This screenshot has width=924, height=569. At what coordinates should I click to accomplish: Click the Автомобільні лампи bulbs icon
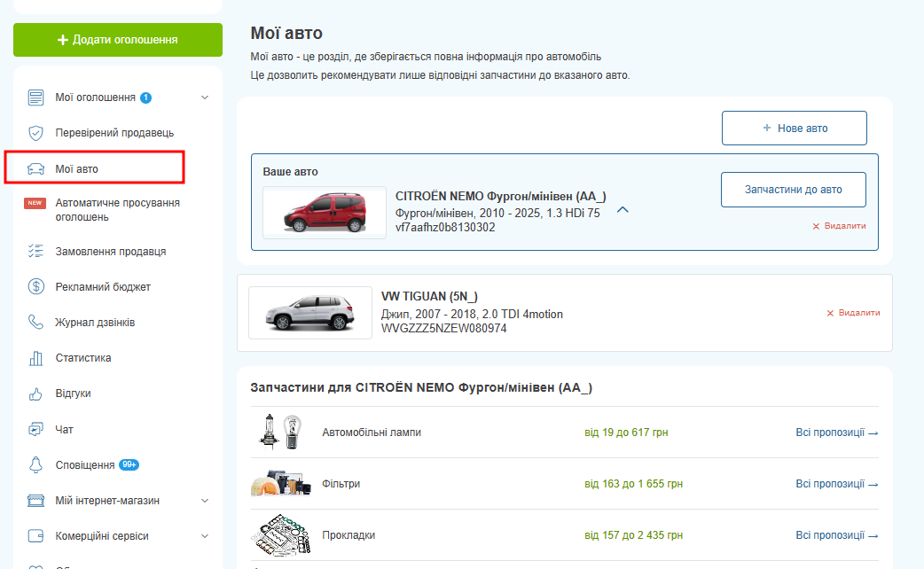point(281,432)
